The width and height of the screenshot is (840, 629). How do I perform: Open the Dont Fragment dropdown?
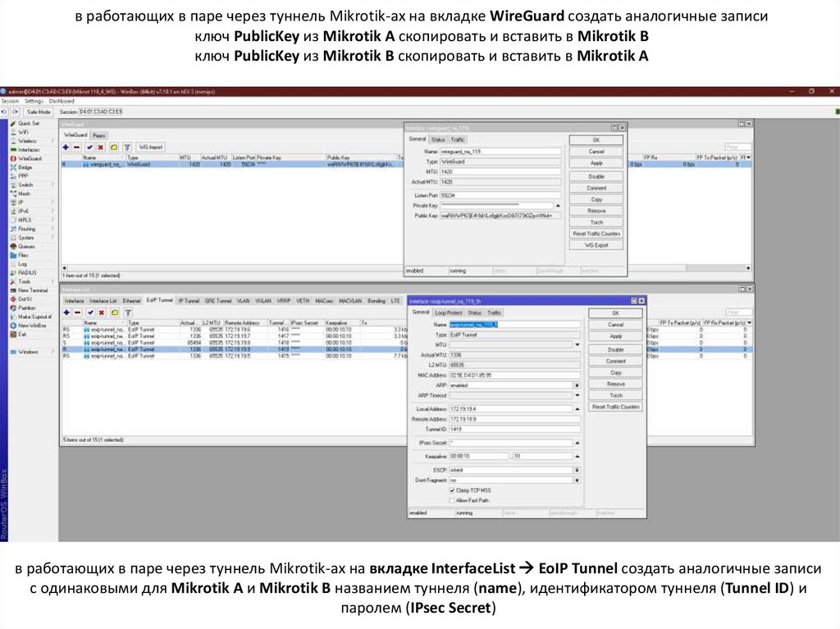tap(577, 480)
